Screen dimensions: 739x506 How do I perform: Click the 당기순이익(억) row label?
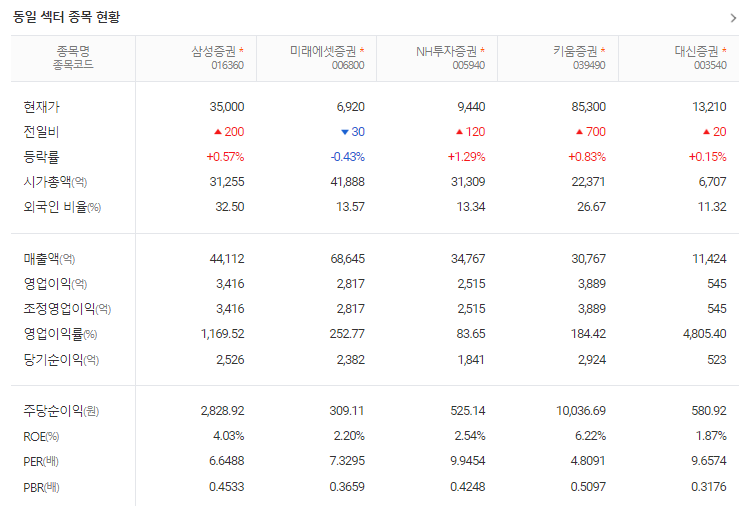[61, 360]
